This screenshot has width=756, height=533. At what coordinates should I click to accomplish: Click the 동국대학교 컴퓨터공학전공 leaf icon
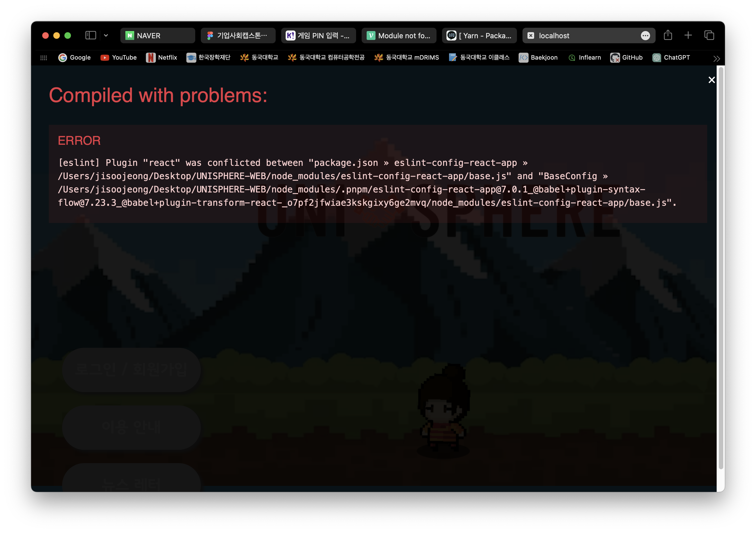tap(292, 58)
